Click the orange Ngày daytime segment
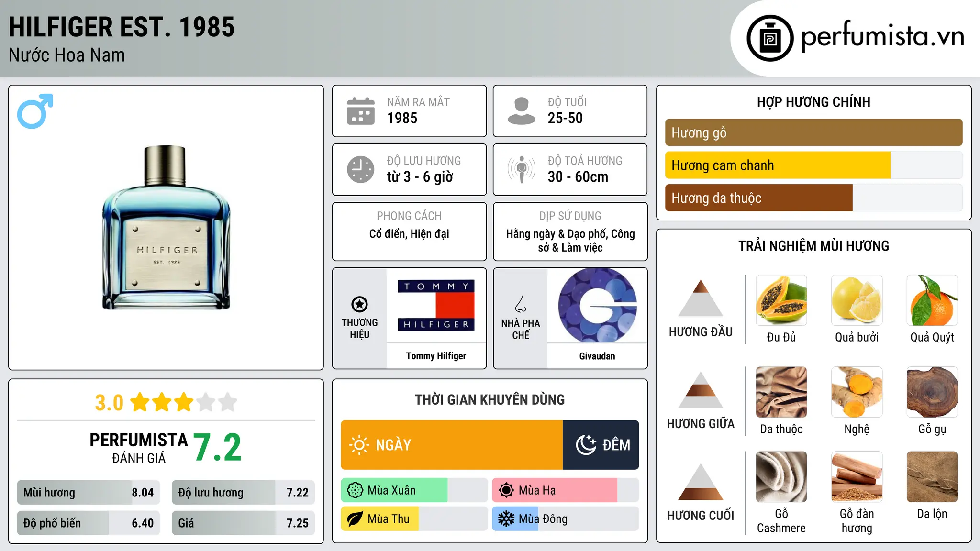Viewport: 980px width, 551px height. [452, 445]
